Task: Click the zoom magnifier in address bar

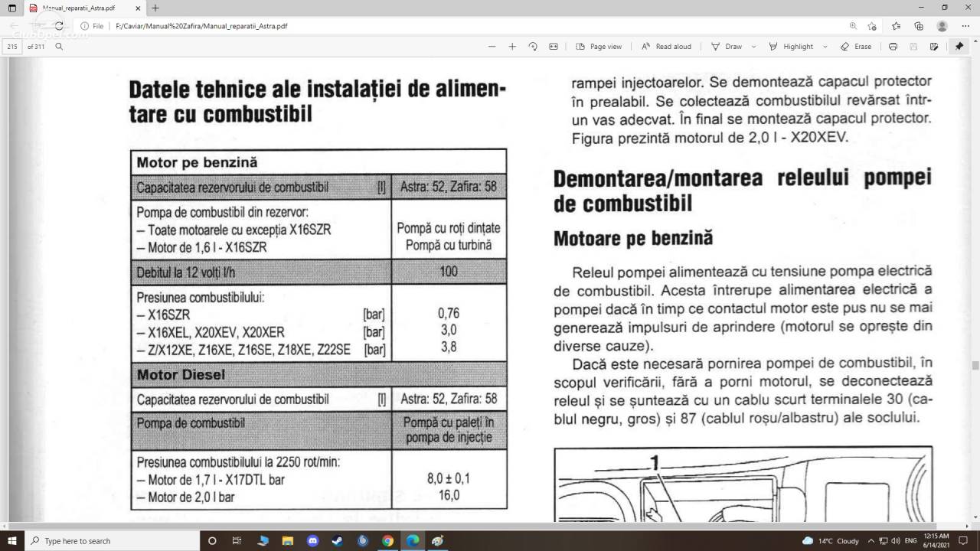Action: coord(853,26)
